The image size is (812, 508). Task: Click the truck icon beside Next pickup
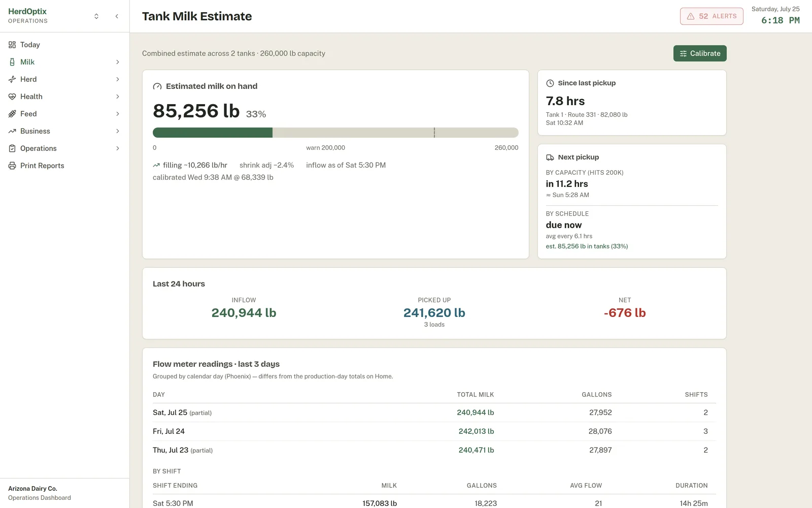550,157
